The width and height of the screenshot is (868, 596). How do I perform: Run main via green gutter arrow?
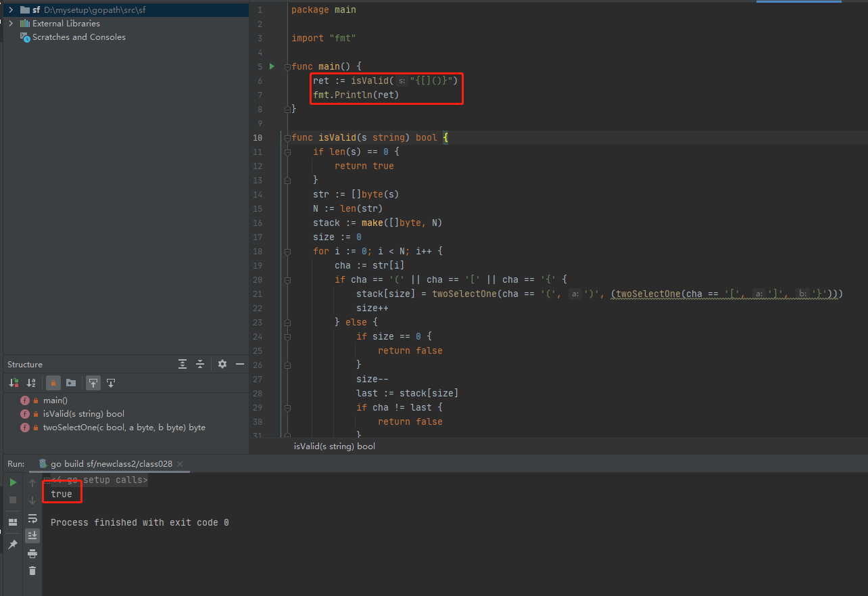click(x=272, y=66)
